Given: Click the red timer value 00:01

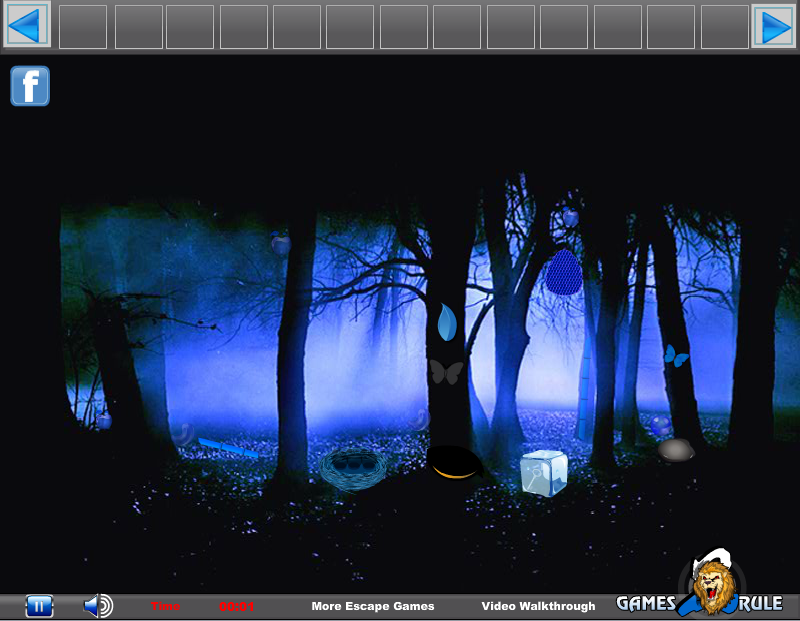Looking at the screenshot, I should pos(237,607).
